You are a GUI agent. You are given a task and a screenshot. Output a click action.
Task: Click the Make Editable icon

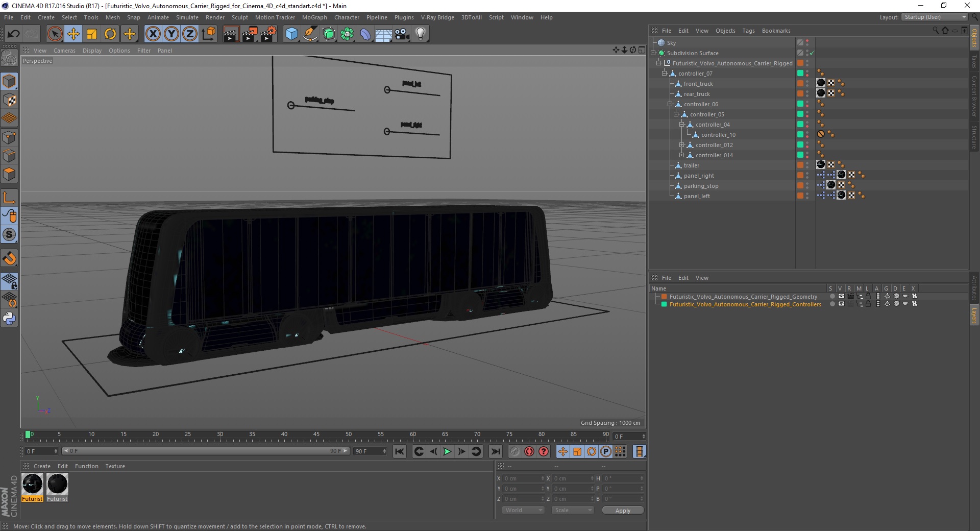(x=9, y=59)
